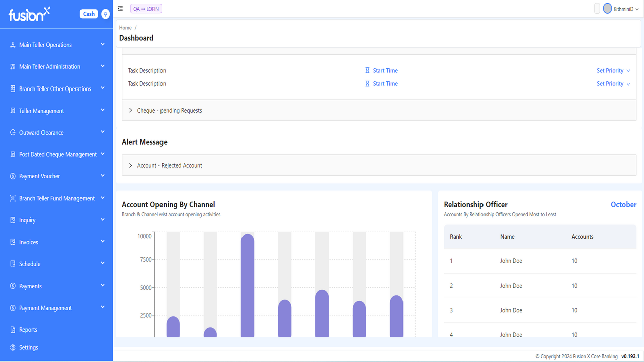644x362 pixels.
Task: Open the Home breadcrumb link
Action: [125, 27]
